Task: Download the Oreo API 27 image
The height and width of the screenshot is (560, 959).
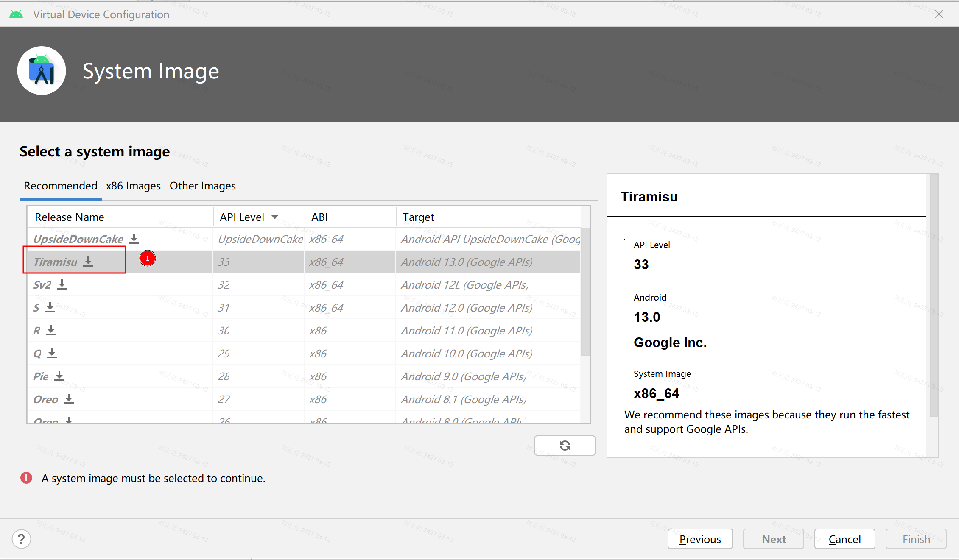Action: click(69, 399)
